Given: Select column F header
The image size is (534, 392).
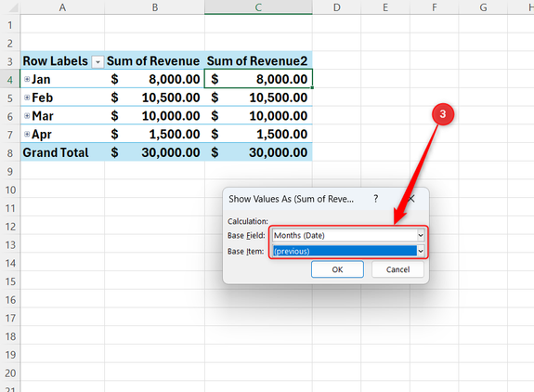Looking at the screenshot, I should [x=435, y=7].
